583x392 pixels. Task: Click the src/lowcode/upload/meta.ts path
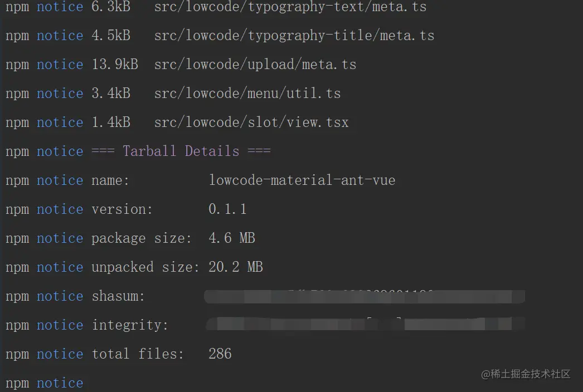click(x=255, y=64)
